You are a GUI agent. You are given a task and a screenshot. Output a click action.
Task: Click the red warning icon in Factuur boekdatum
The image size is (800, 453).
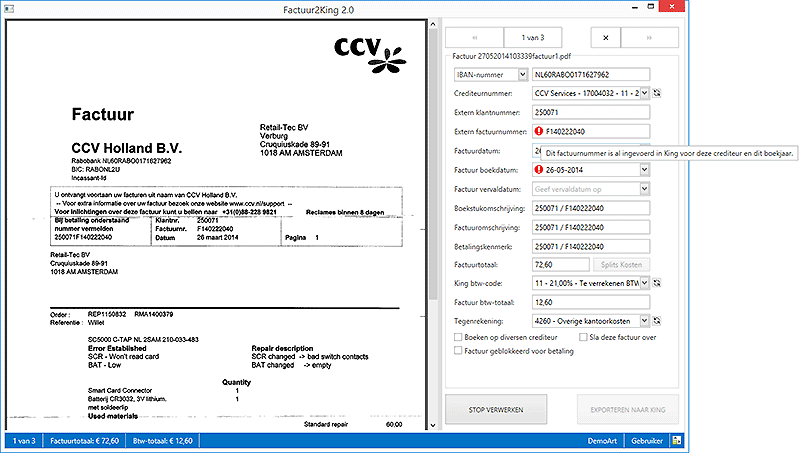(539, 169)
